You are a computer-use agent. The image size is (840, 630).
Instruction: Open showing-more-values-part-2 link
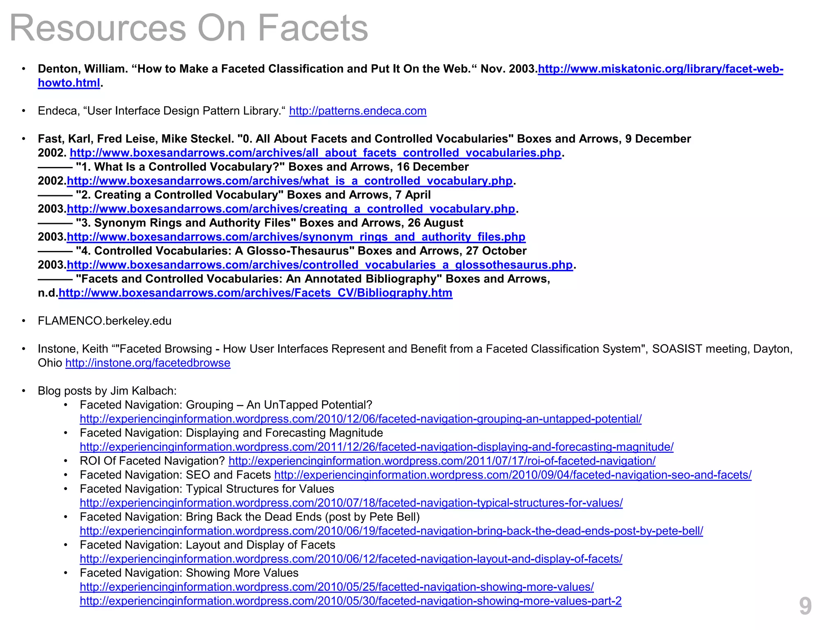point(351,601)
